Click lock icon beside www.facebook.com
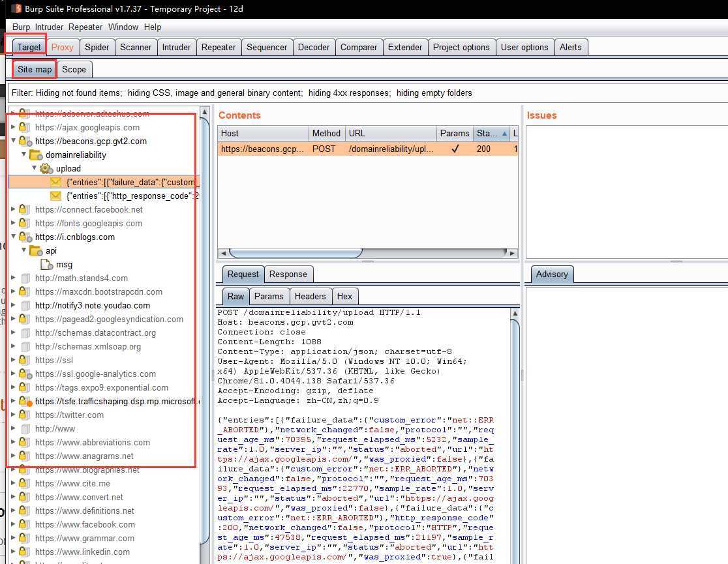Viewport: 728px width, 564px height. [24, 524]
